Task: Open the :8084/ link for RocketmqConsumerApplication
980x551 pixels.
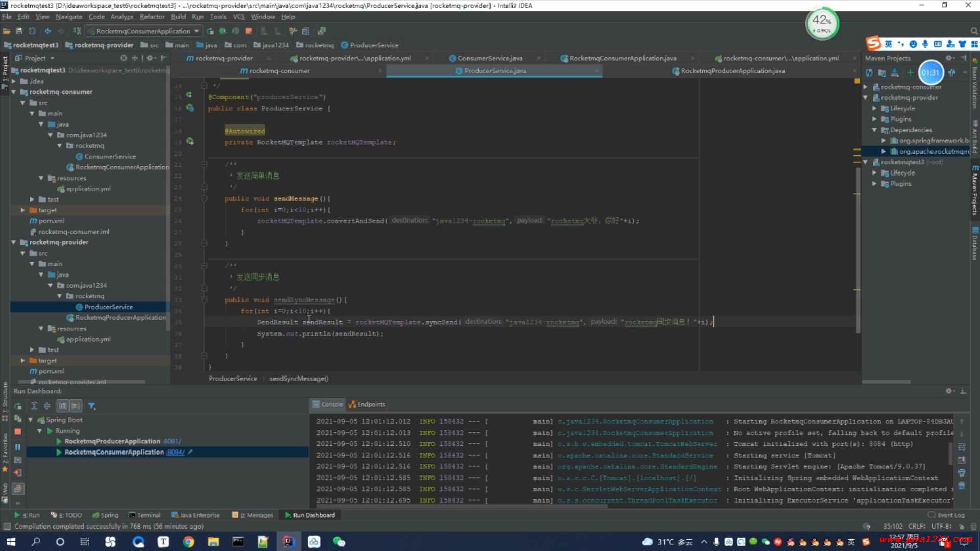Action: coord(176,452)
